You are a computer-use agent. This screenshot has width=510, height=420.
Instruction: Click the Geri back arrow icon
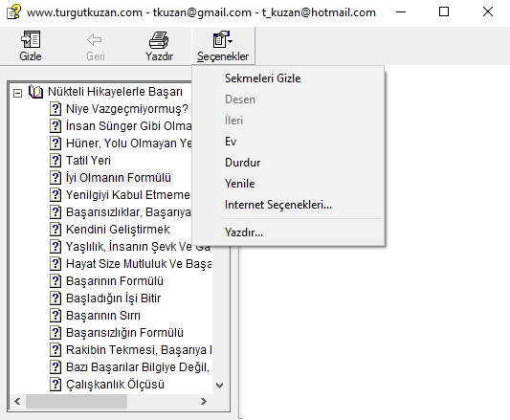click(95, 39)
